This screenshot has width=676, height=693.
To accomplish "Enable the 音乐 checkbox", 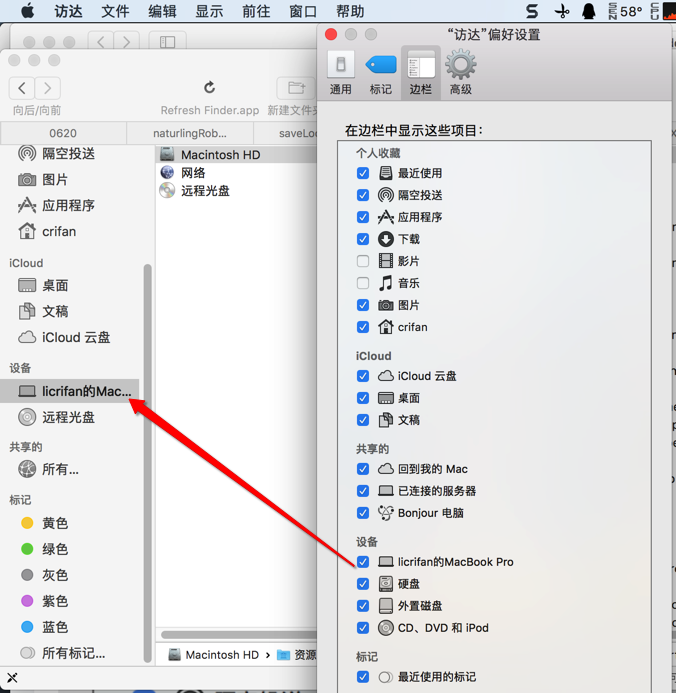I will pos(363,283).
